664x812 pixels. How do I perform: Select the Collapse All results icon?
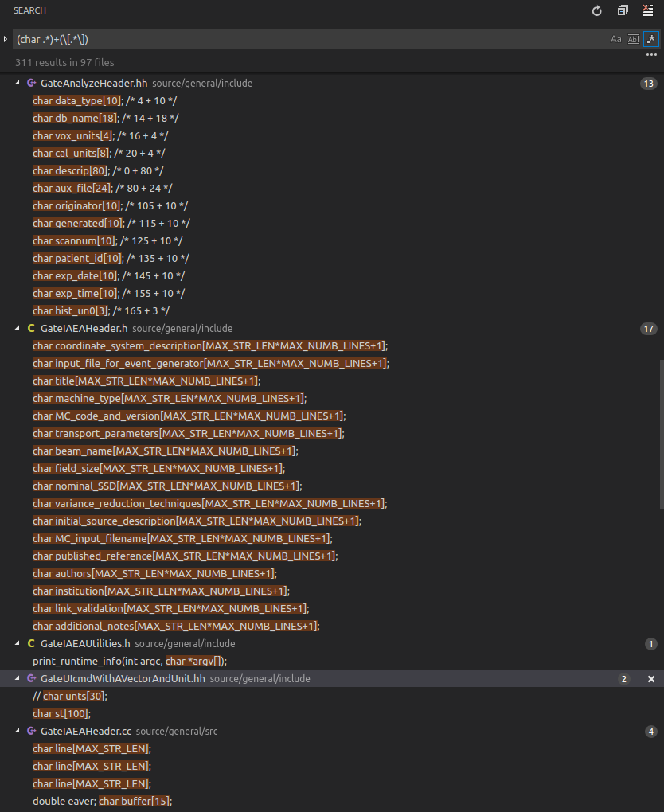point(623,10)
